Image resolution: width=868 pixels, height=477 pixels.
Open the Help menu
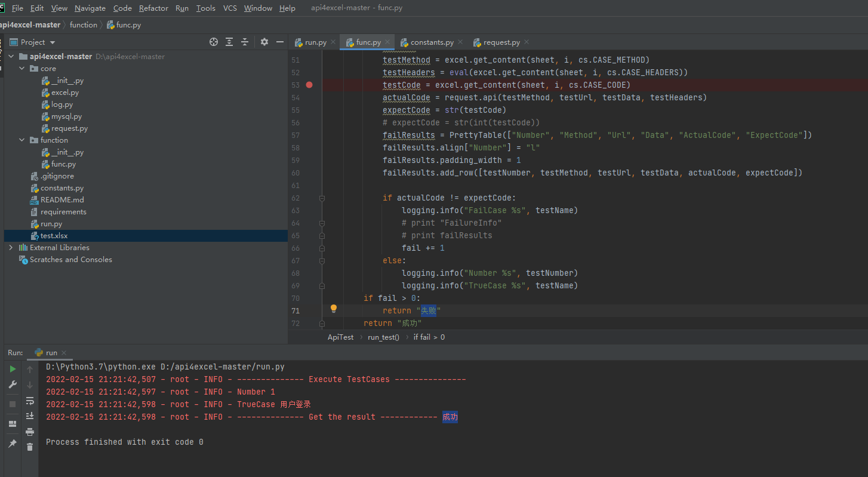pyautogui.click(x=287, y=8)
